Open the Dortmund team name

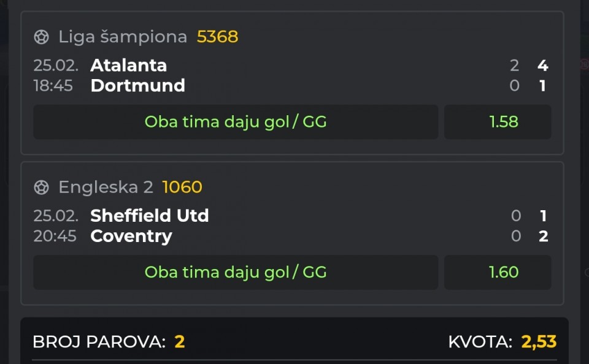137,85
